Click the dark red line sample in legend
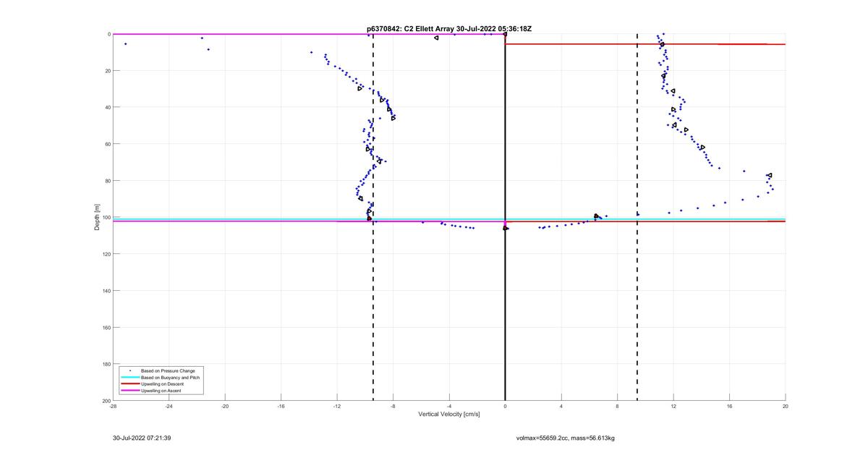Image resolution: width=868 pixels, height=450 pixels. pos(130,384)
